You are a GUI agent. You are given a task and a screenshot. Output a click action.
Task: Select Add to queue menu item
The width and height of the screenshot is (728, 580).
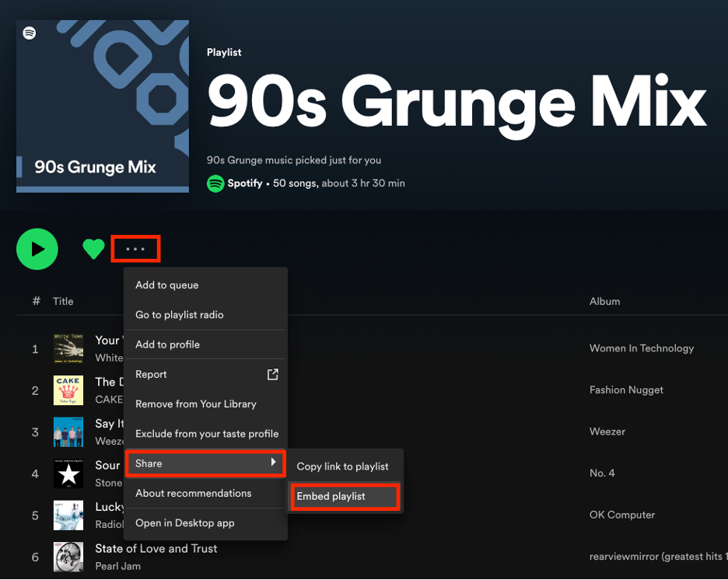point(166,285)
